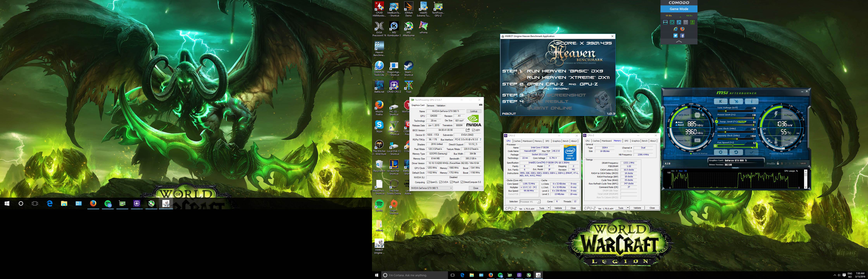Open the Origin shortcut desktop icon
Viewport: 868px width, 279px height.
(x=394, y=207)
